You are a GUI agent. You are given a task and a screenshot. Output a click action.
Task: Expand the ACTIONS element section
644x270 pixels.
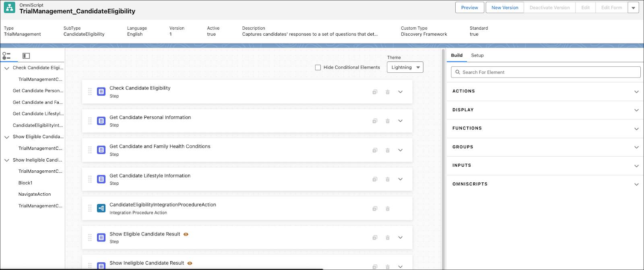[636, 92]
